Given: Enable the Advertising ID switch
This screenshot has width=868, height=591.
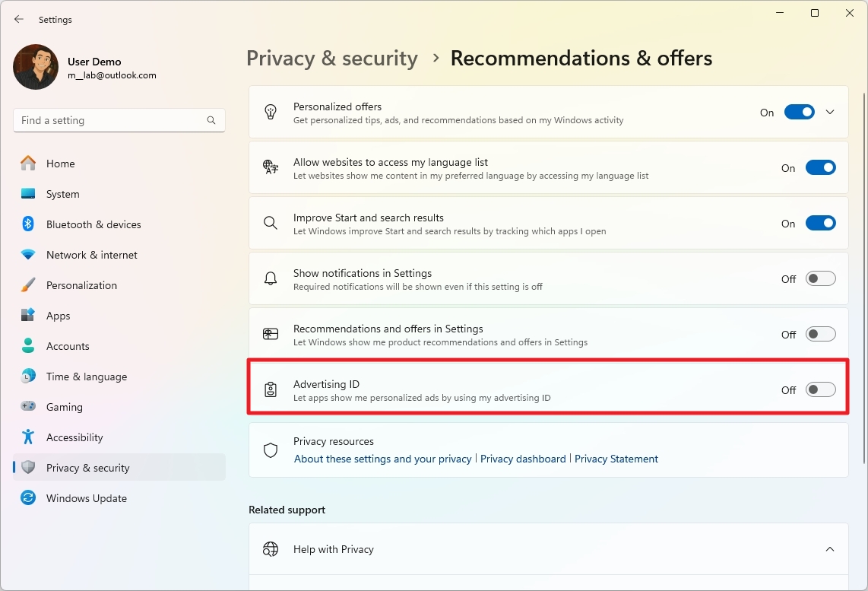Looking at the screenshot, I should pos(820,389).
